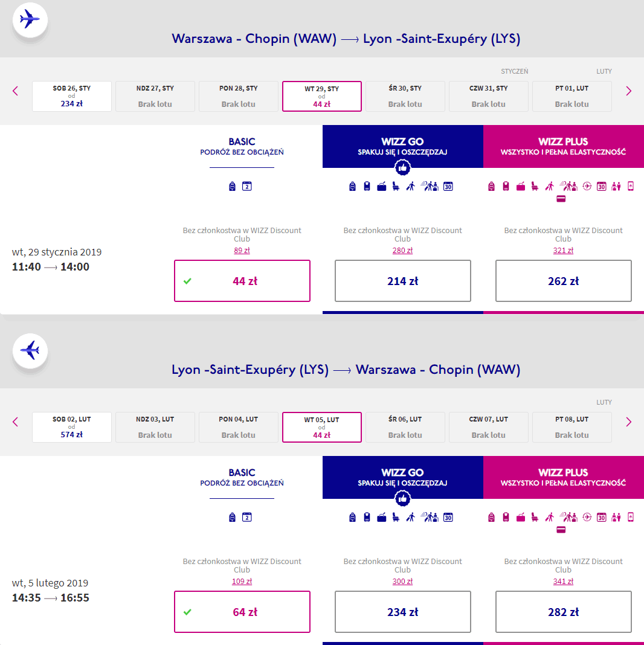The image size is (644, 645).
Task: Switch to the SOB 02, LUT date tab
Action: pos(72,427)
